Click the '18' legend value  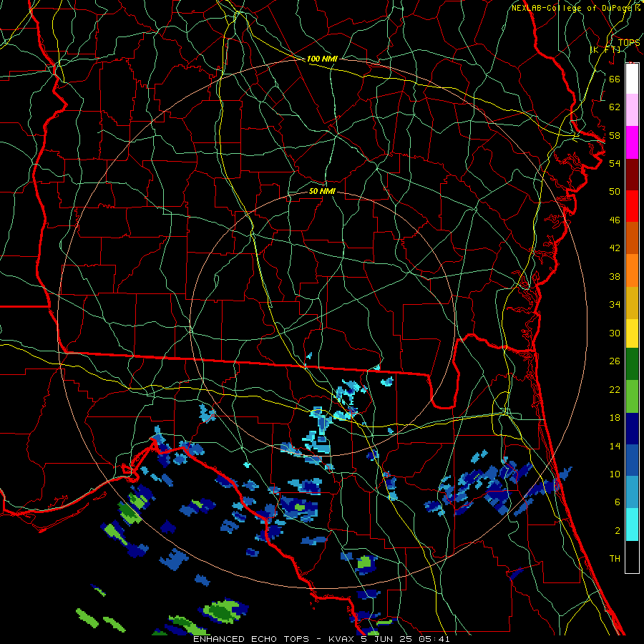pos(615,418)
